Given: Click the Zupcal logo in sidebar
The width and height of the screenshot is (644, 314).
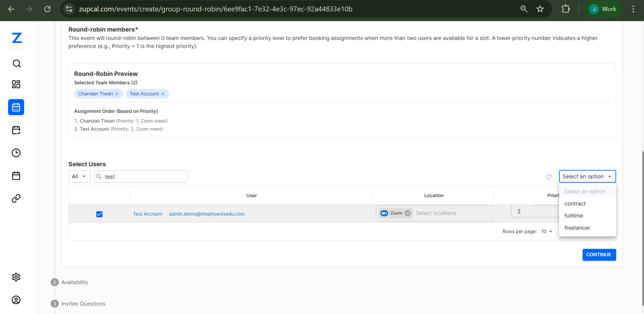Looking at the screenshot, I should coord(16,38).
